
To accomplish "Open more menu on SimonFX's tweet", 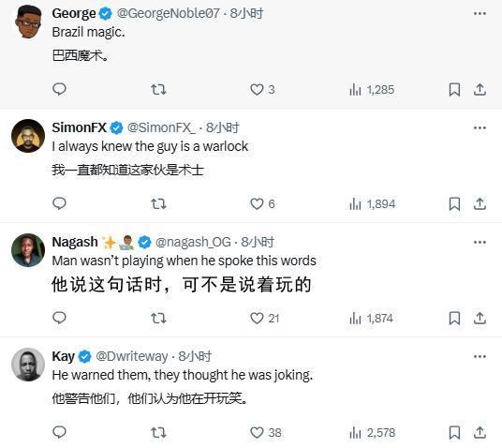I will (x=480, y=127).
